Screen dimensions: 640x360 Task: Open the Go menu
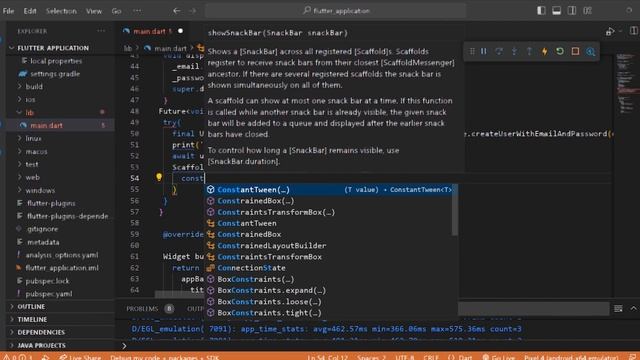tap(116, 11)
